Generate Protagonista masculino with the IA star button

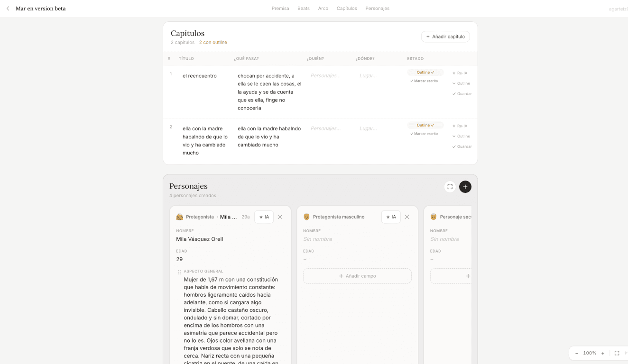tap(391, 217)
